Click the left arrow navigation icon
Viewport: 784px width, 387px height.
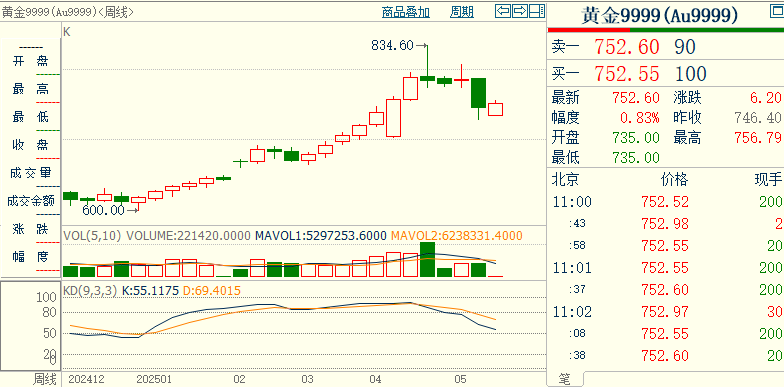(503, 11)
